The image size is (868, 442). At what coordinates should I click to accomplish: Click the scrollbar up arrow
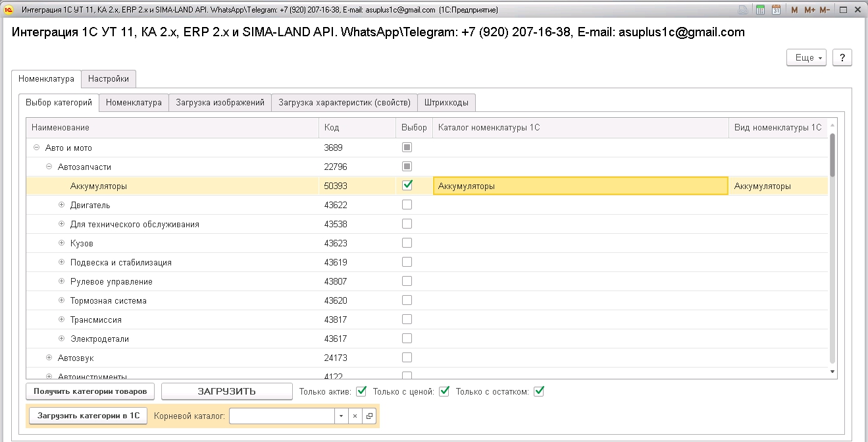click(832, 125)
